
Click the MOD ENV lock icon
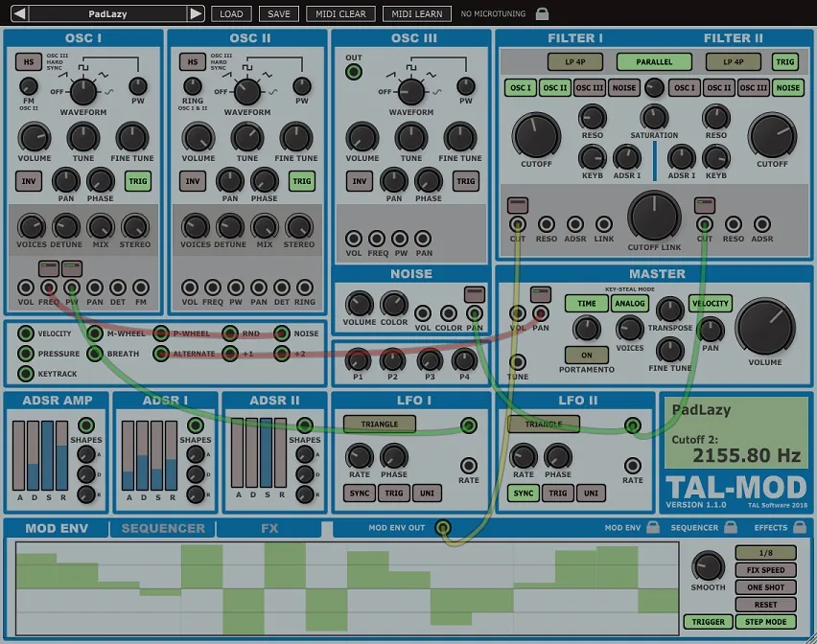[x=653, y=527]
